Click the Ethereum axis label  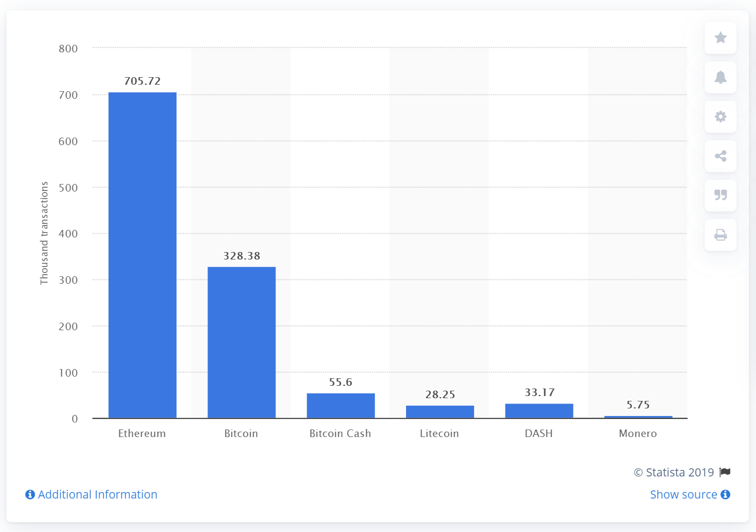pyautogui.click(x=142, y=433)
